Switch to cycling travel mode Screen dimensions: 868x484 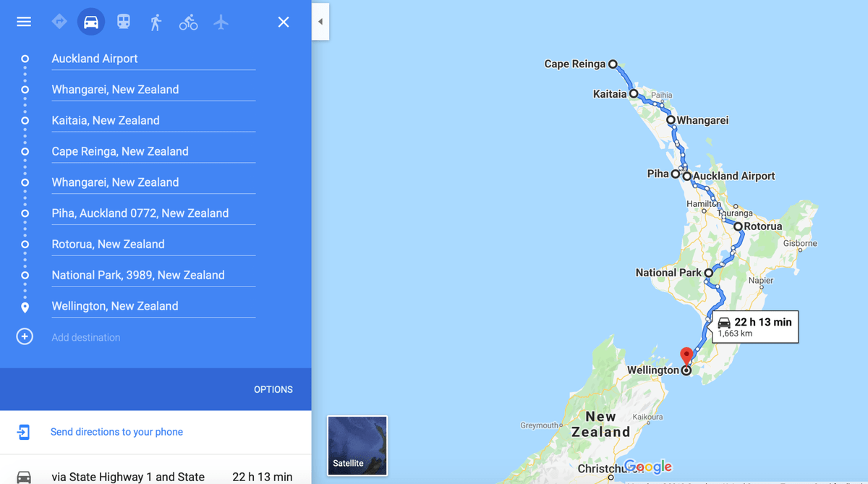[188, 22]
